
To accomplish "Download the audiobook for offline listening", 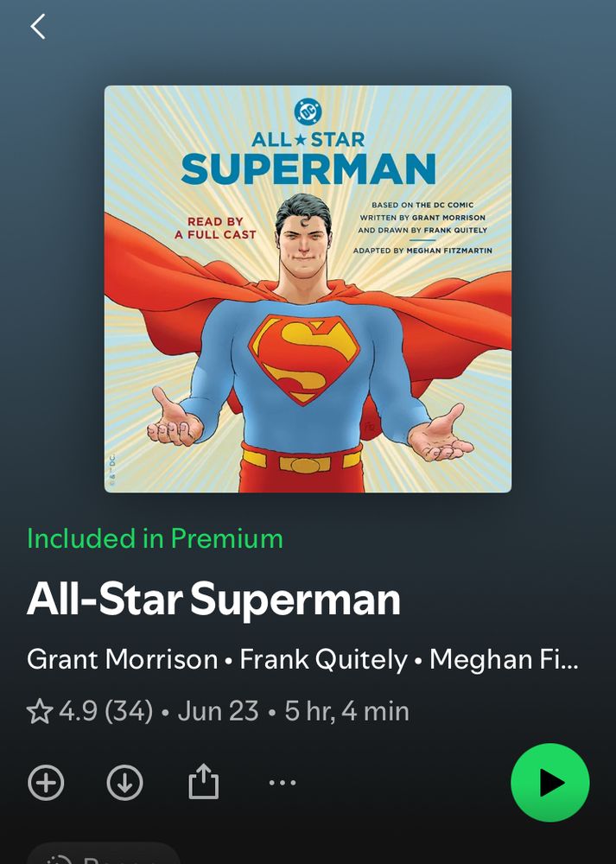I will (124, 782).
